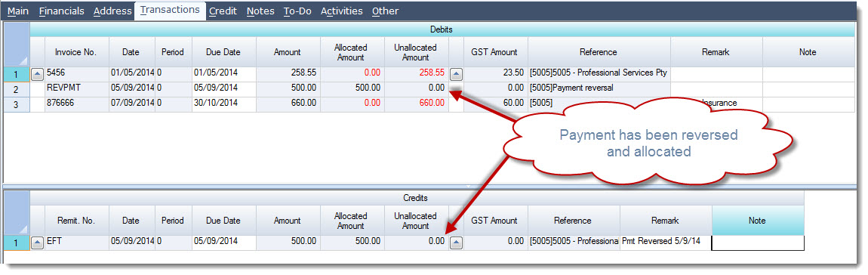
Task: Select Debits row header 2
Action: 16,89
